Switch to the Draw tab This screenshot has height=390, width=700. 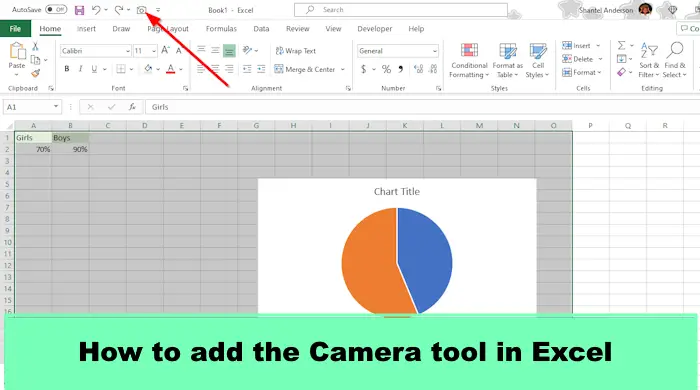[x=121, y=29]
